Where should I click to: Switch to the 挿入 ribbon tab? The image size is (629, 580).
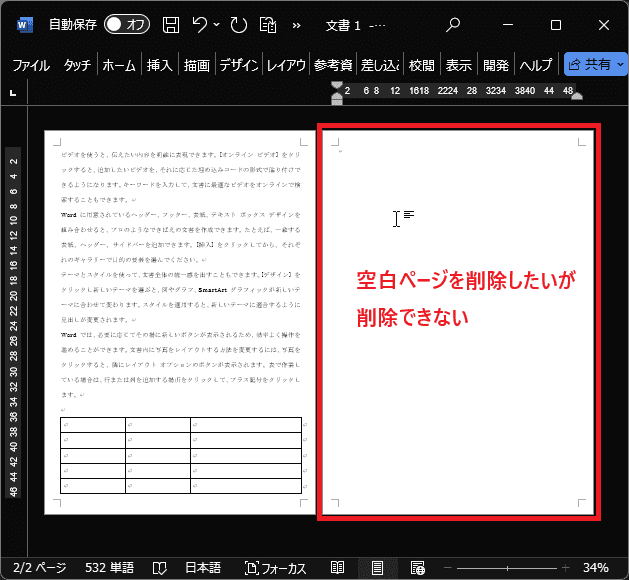click(x=160, y=65)
